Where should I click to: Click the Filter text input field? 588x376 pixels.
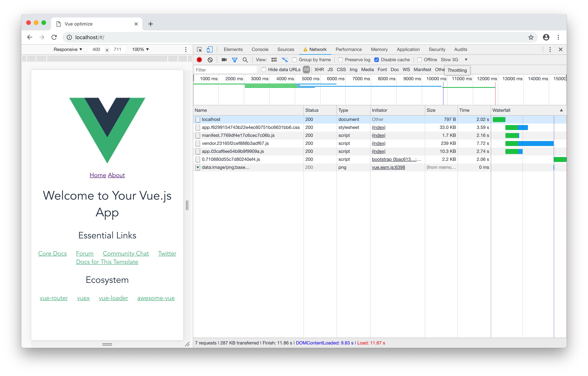coord(225,70)
